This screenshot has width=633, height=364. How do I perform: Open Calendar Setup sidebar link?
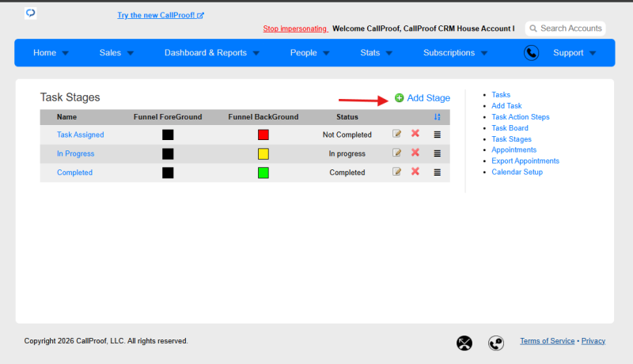click(517, 172)
